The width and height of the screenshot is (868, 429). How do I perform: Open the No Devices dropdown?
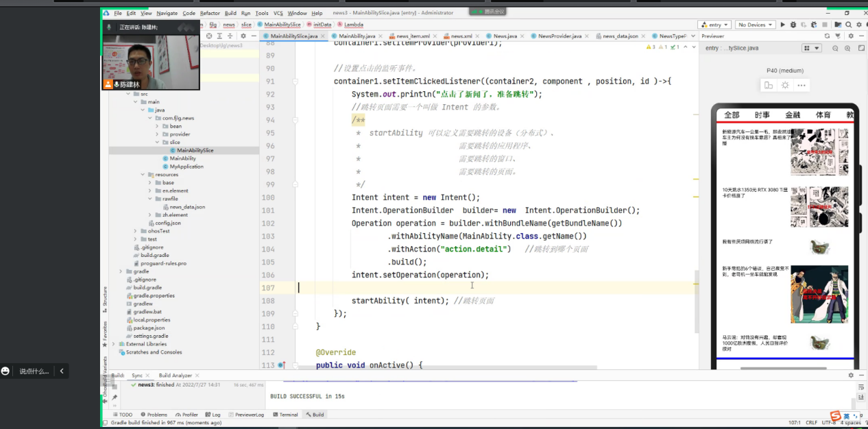click(x=754, y=25)
